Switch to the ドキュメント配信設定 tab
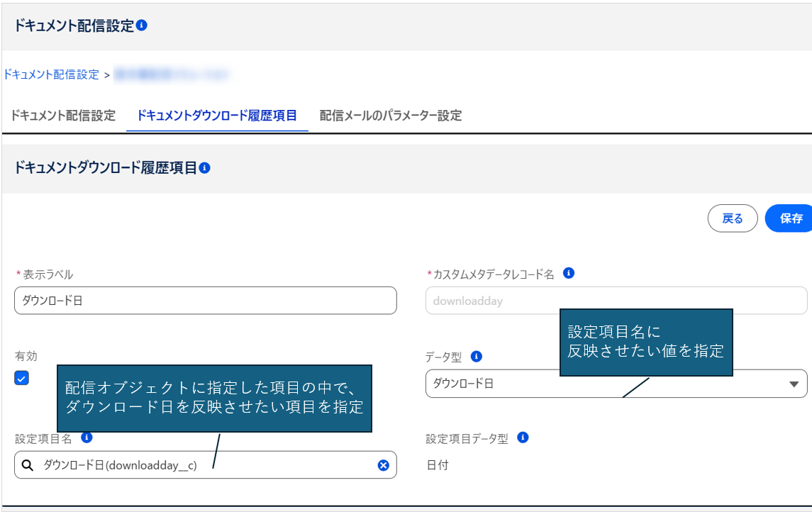Screen dimensions: 812x512 (63, 116)
